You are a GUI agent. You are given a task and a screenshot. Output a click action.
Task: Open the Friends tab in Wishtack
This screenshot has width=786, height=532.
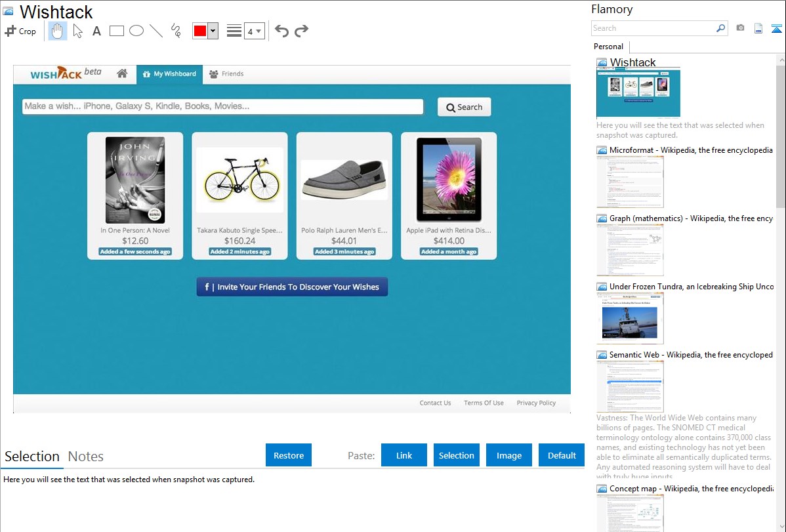click(226, 74)
